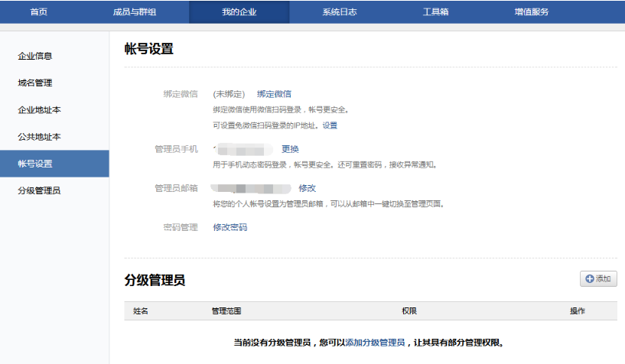Click 设置 link for scan-free IP addresses
This screenshot has width=625, height=364.
(x=330, y=125)
